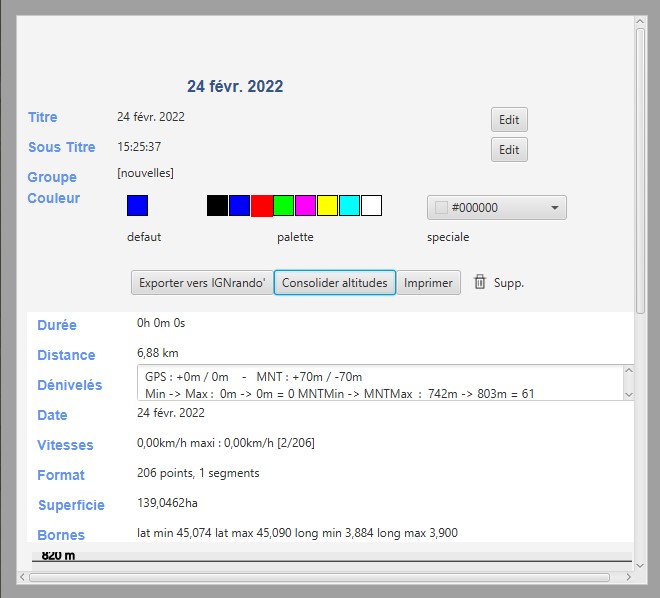Edit the Titre field

click(509, 120)
